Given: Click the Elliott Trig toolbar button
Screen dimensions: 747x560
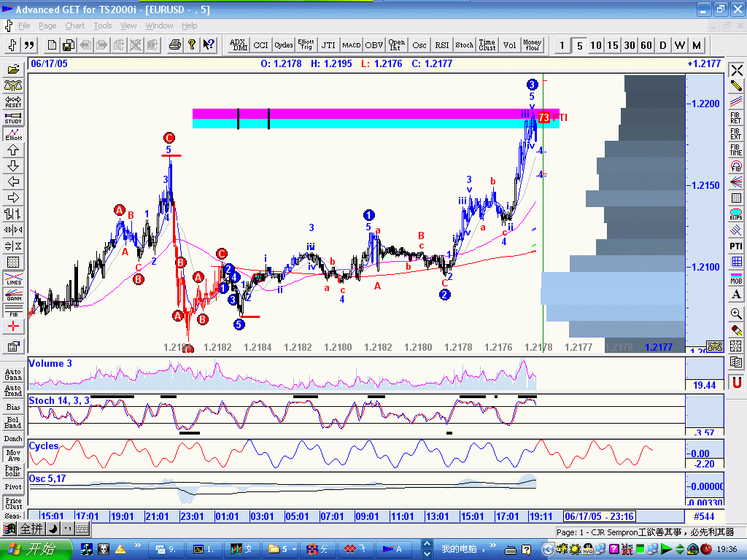Looking at the screenshot, I should (306, 45).
